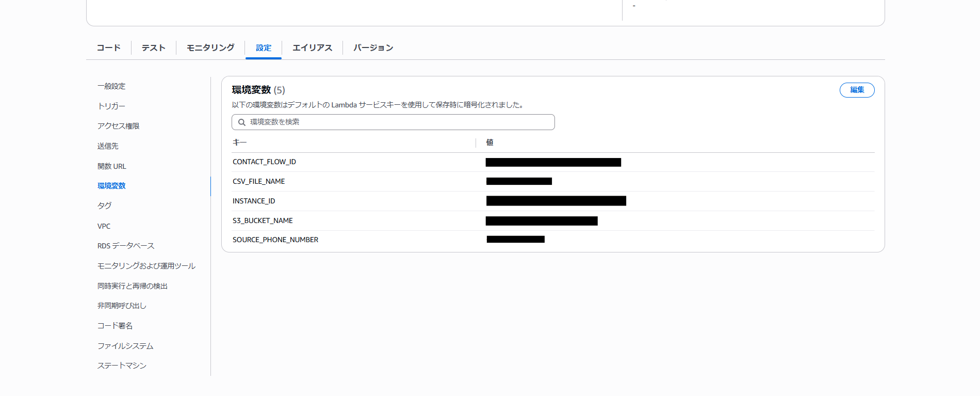
Task: Click the magnifier icon in search box
Action: (241, 122)
